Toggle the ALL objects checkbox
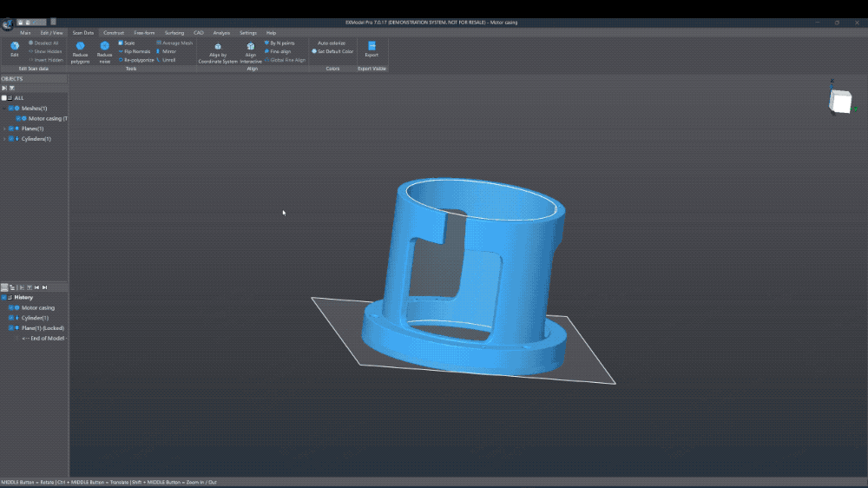Viewport: 868px width, 488px height. [4, 98]
